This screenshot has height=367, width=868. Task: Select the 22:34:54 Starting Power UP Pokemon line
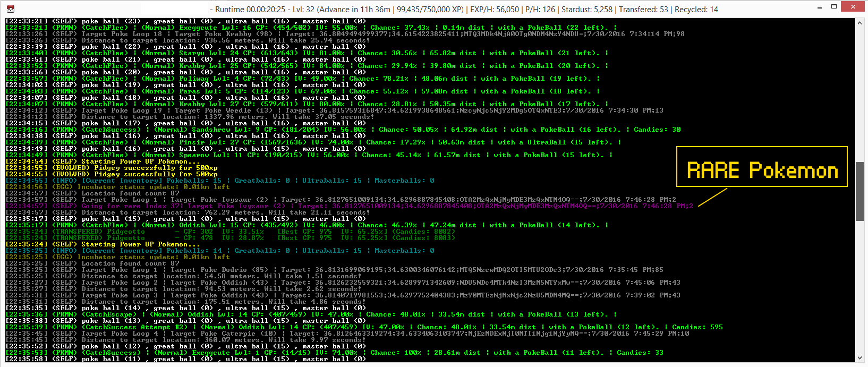(x=103, y=161)
